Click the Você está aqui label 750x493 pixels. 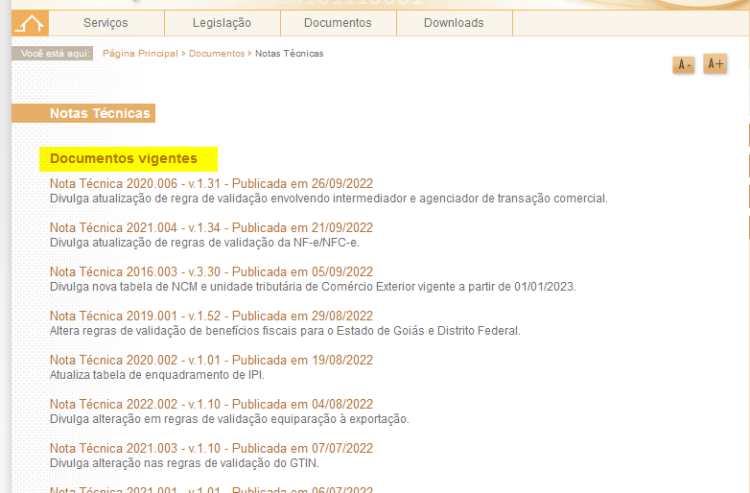(x=53, y=54)
